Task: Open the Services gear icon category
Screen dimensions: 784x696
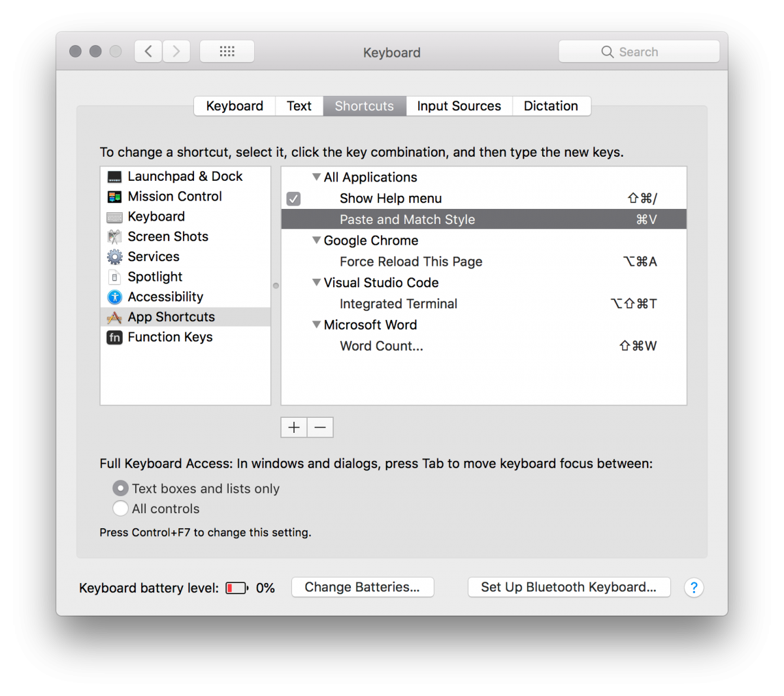Action: click(114, 257)
